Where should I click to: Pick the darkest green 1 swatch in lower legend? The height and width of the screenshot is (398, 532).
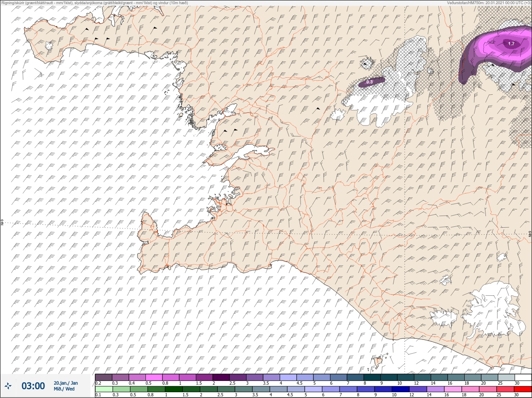(x=173, y=389)
